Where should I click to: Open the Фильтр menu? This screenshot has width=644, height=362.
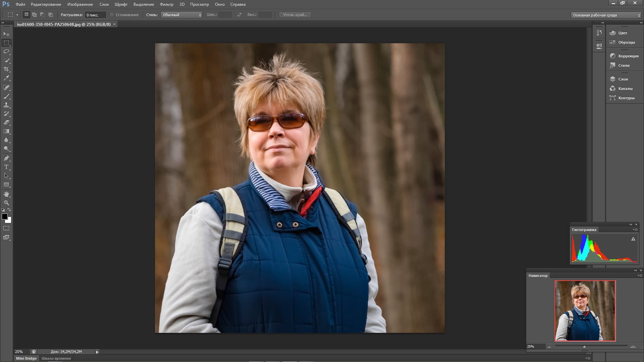[x=166, y=4]
